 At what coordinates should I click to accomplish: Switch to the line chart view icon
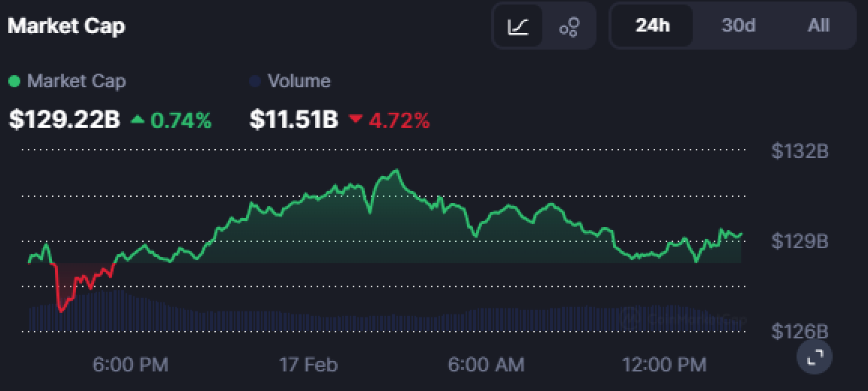point(518,26)
